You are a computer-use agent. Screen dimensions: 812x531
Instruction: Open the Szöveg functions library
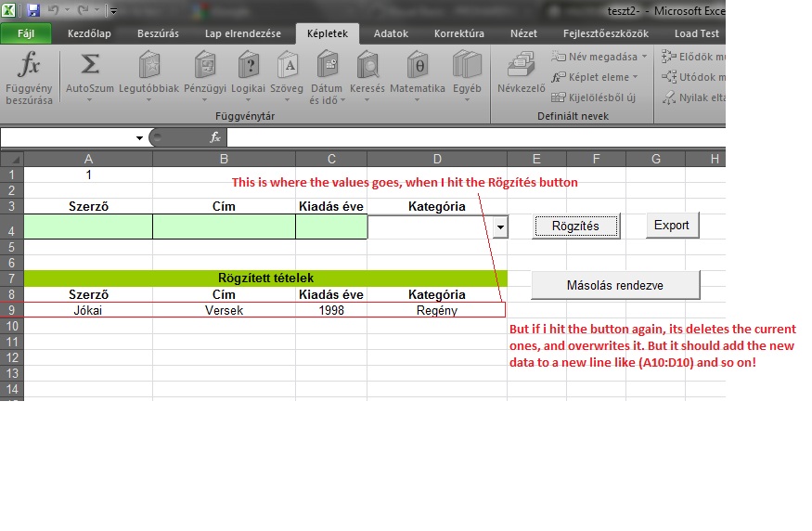click(x=287, y=76)
